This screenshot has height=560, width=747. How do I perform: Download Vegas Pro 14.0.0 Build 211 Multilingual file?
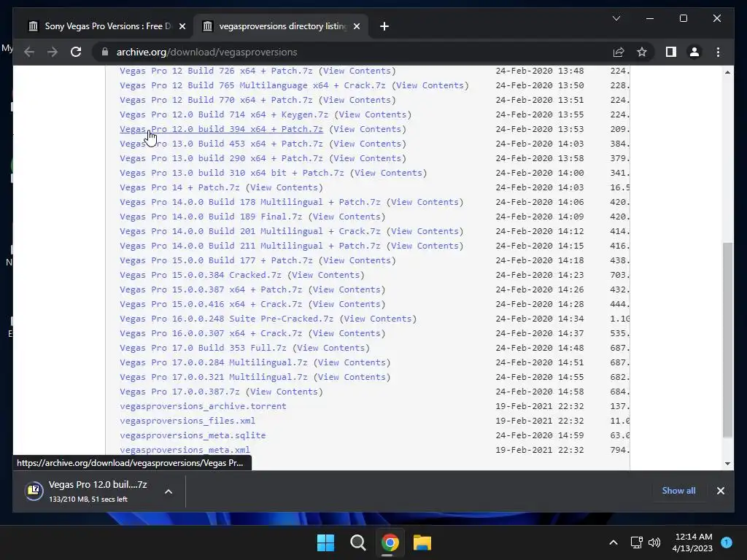pyautogui.click(x=250, y=246)
